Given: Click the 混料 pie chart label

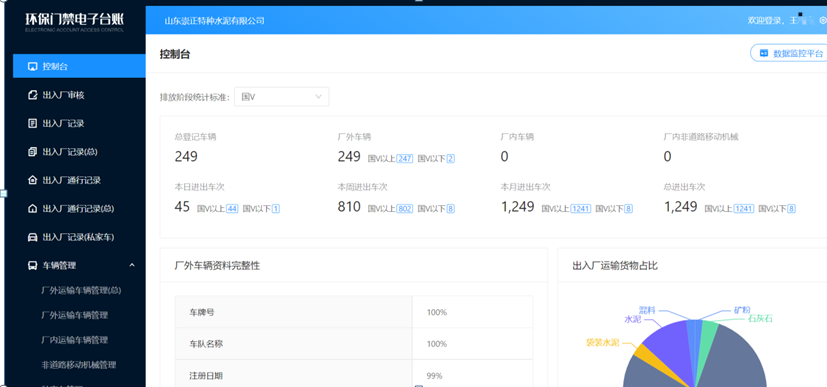Looking at the screenshot, I should 647,310.
